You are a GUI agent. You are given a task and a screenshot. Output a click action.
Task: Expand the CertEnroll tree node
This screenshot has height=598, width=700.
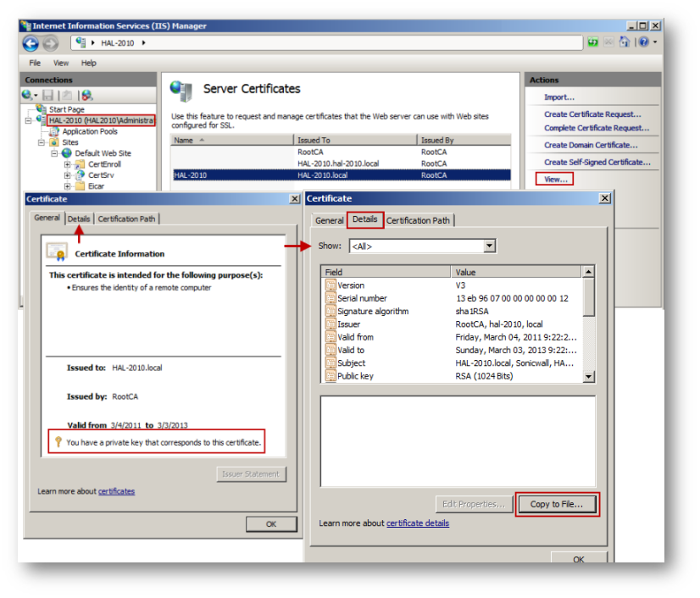68,164
